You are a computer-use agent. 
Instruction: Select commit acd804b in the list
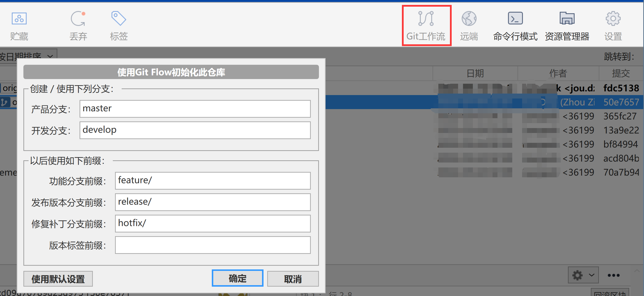coord(621,158)
